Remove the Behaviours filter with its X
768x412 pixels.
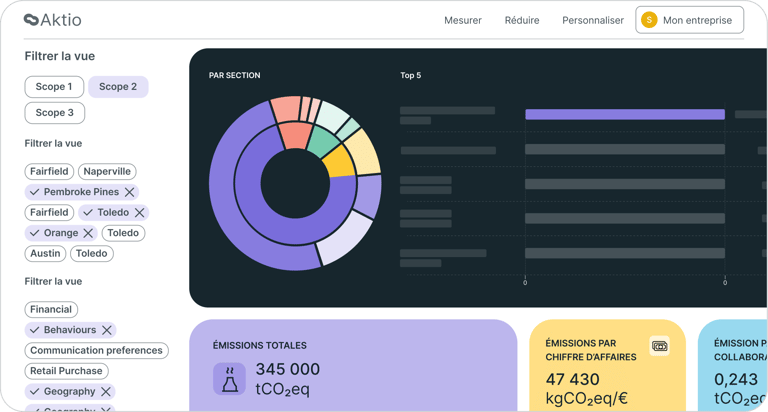tap(107, 330)
